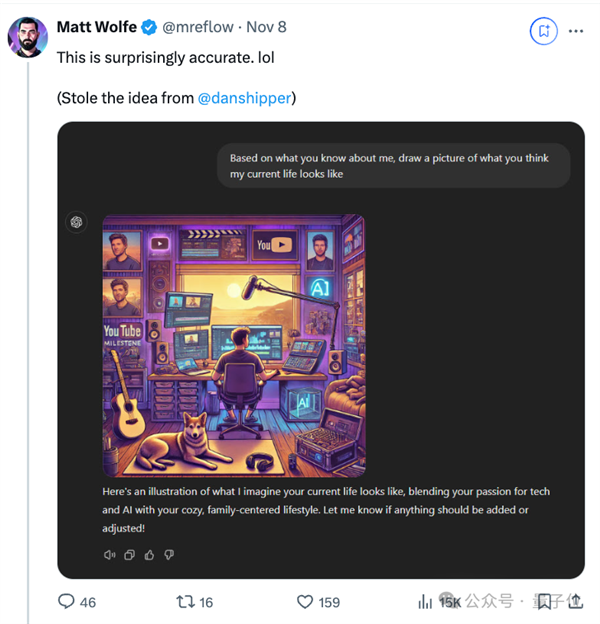Click the read-aloud speaker icon

[x=109, y=554]
